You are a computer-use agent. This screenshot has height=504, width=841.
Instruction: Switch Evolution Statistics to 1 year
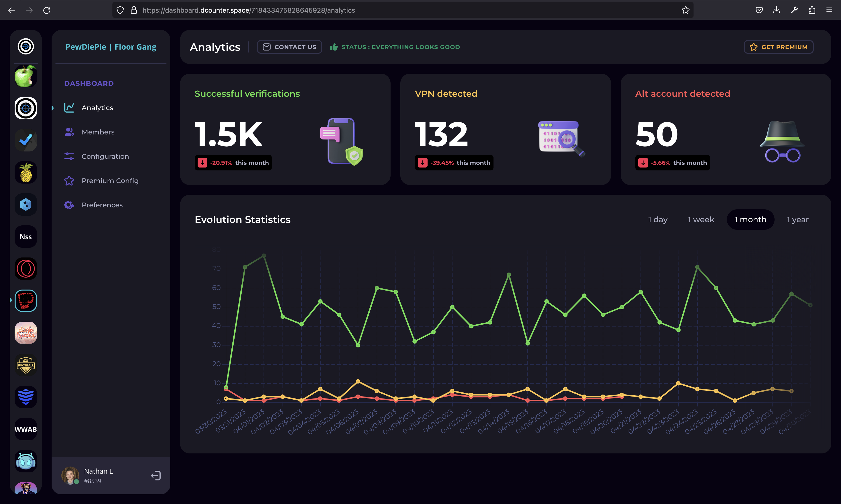[x=797, y=219]
